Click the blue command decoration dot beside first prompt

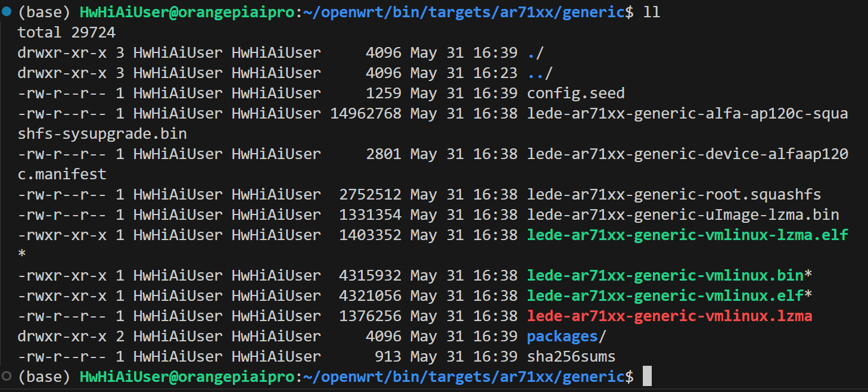(x=7, y=12)
